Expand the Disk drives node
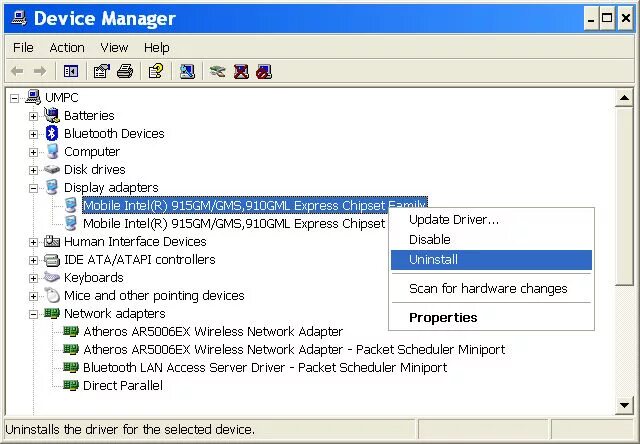Viewport: 640px width, 444px height. pyautogui.click(x=33, y=170)
